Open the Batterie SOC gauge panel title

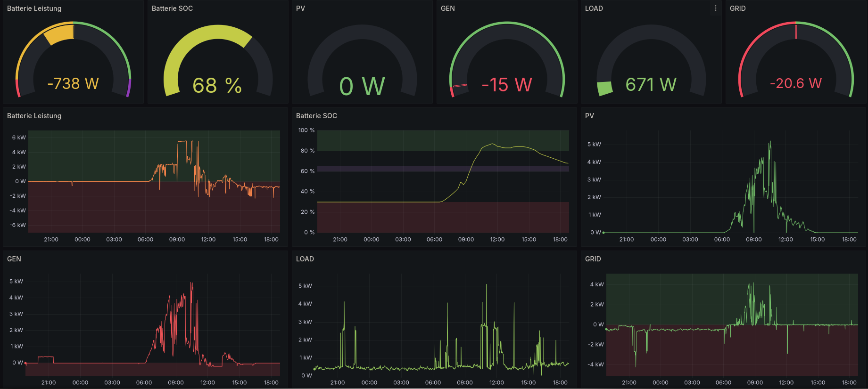click(x=172, y=8)
